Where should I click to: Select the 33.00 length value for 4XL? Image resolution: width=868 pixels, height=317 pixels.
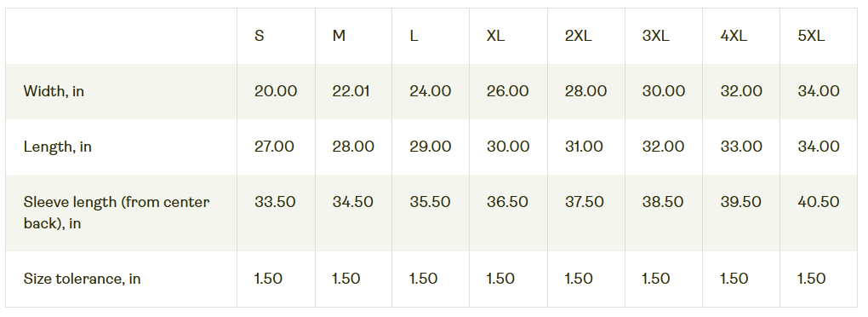tap(741, 147)
